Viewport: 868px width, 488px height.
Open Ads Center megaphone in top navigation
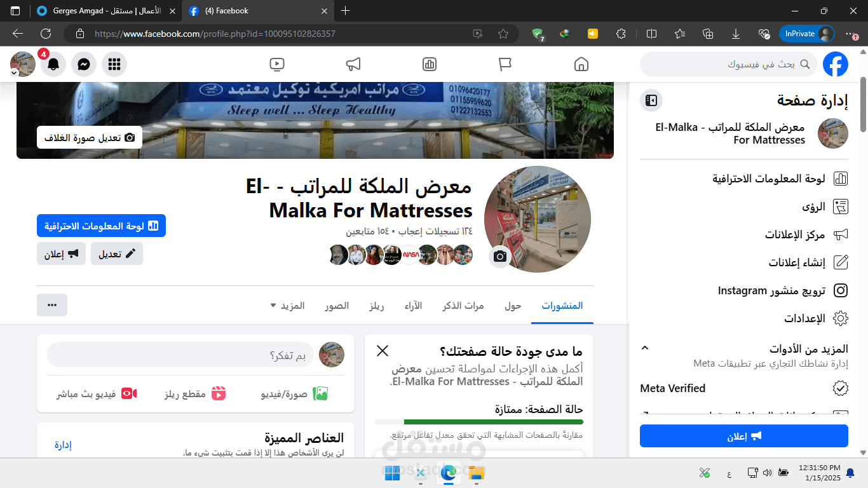point(353,64)
